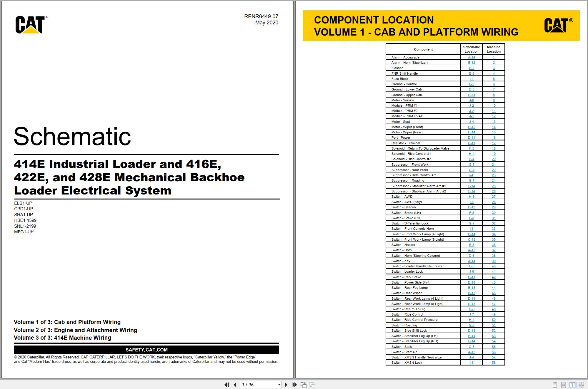
Task: Open schematic link I-4 for Suppressor - Ride Control Arc
Action: (x=472, y=175)
